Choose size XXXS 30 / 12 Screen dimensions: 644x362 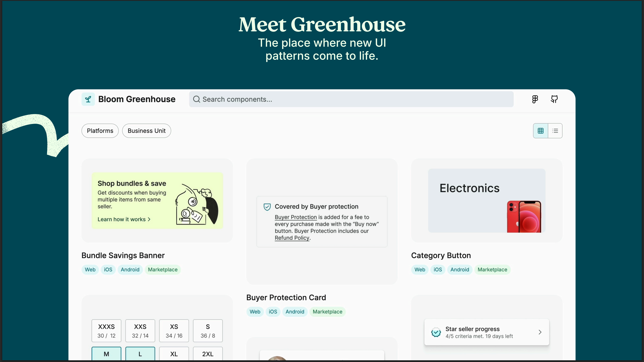[x=107, y=331]
